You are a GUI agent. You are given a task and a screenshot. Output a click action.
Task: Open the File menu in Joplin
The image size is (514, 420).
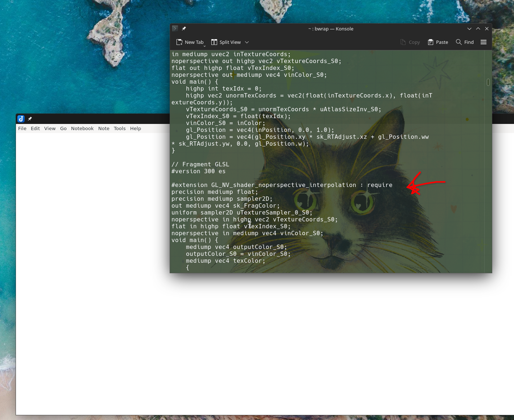pyautogui.click(x=22, y=128)
